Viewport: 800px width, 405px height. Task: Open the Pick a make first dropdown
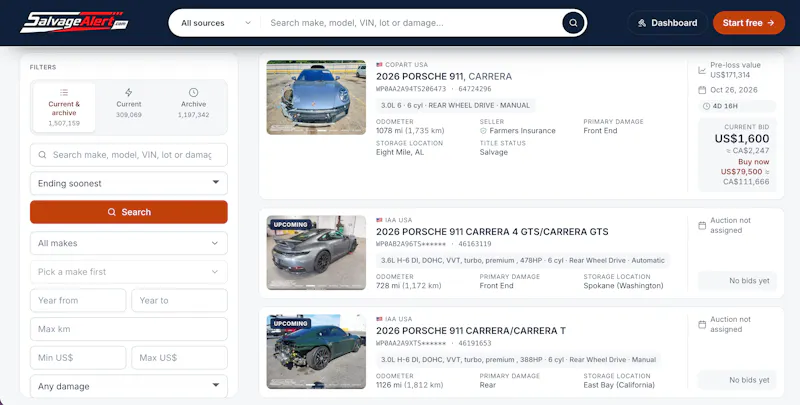coord(129,272)
